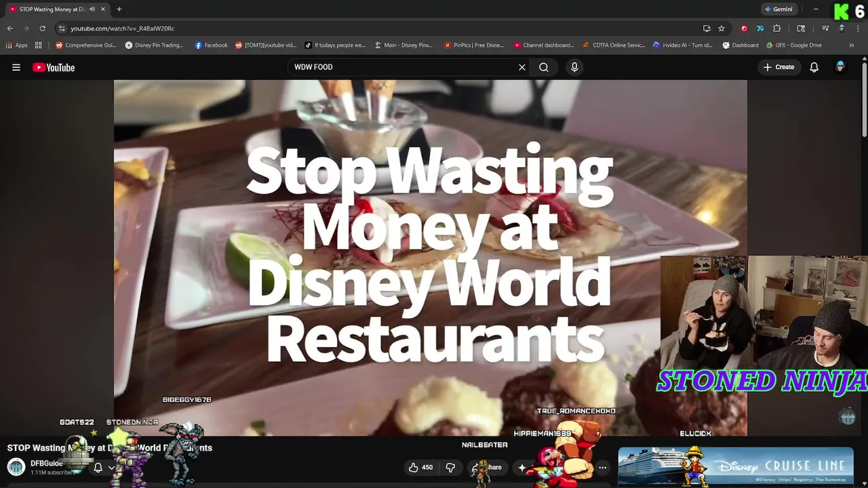Open the sparkle Ask button beside Share

(x=522, y=467)
